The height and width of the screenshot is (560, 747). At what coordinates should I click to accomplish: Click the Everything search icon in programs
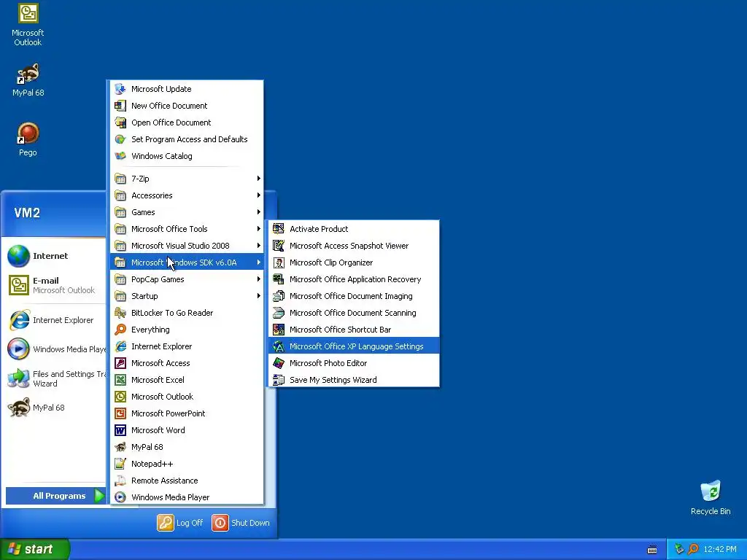120,330
